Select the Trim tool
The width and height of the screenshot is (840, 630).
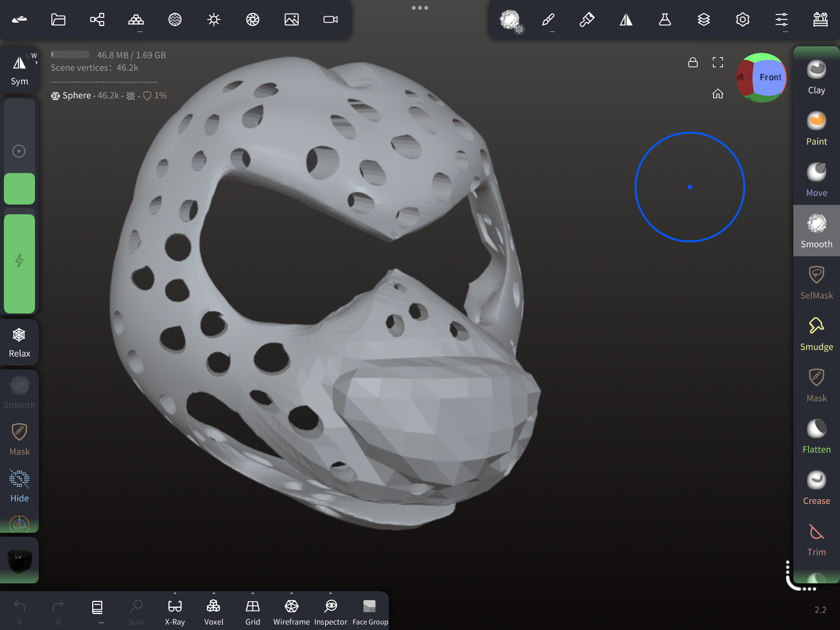816,539
